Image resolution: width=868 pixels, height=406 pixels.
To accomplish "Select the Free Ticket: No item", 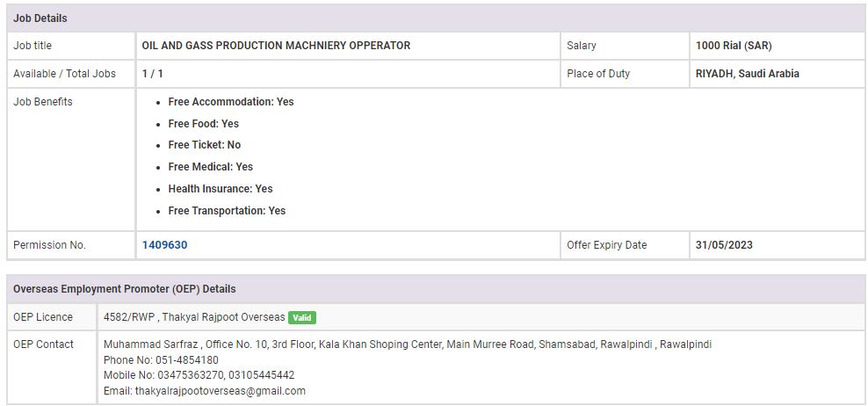I will pyautogui.click(x=204, y=145).
